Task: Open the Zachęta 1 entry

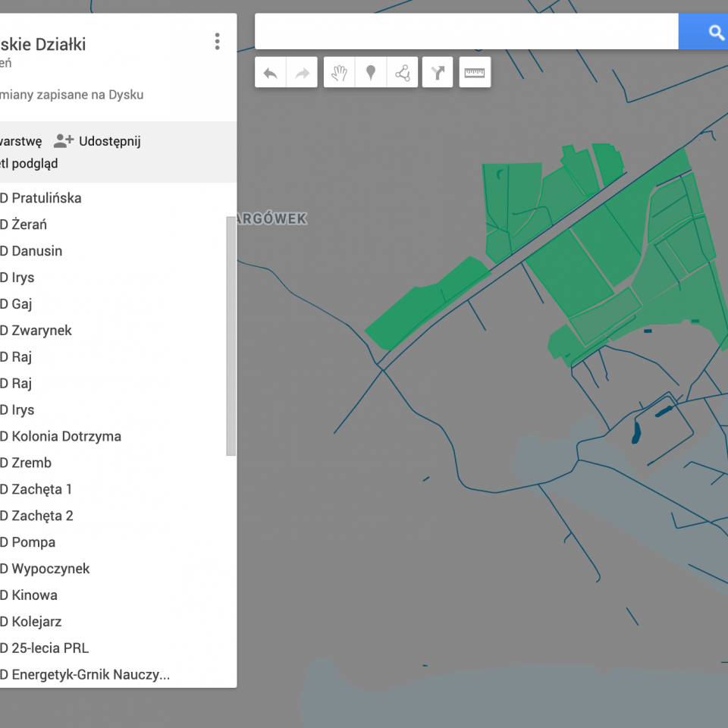Action: coord(41,489)
